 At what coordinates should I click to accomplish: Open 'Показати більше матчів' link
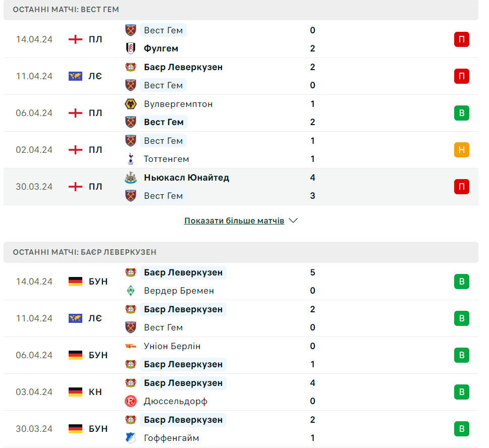tap(234, 221)
